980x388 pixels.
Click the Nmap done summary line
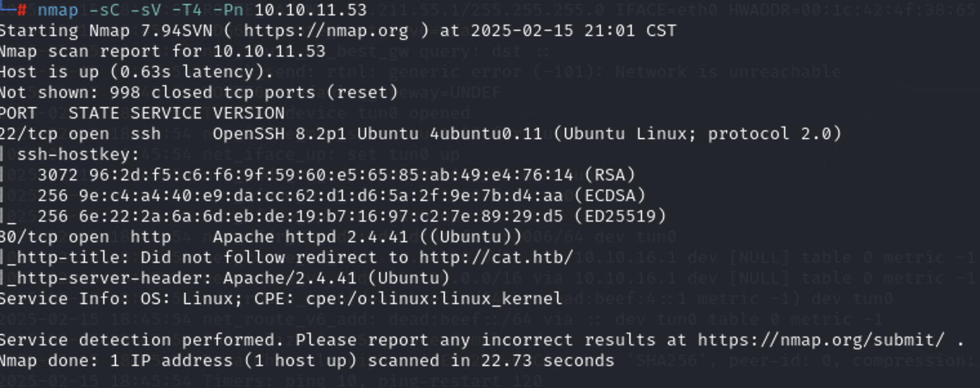pyautogui.click(x=307, y=360)
